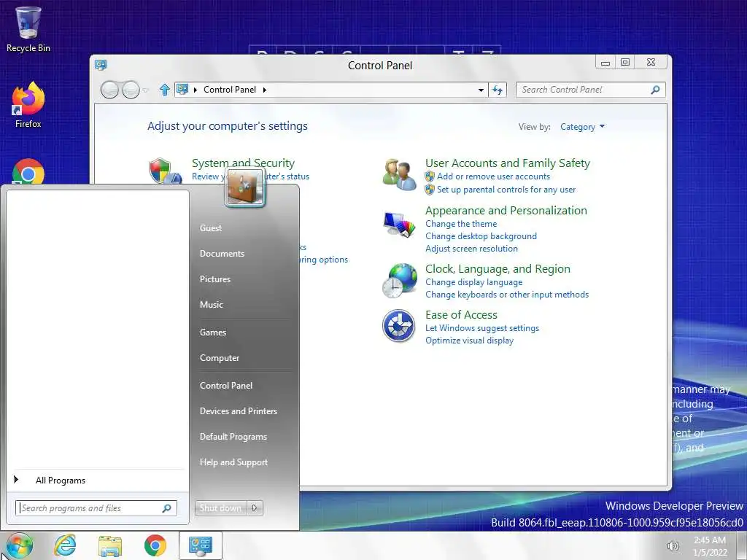This screenshot has width=747, height=560.
Task: Open the Recycle Bin desktop icon
Action: (28, 28)
